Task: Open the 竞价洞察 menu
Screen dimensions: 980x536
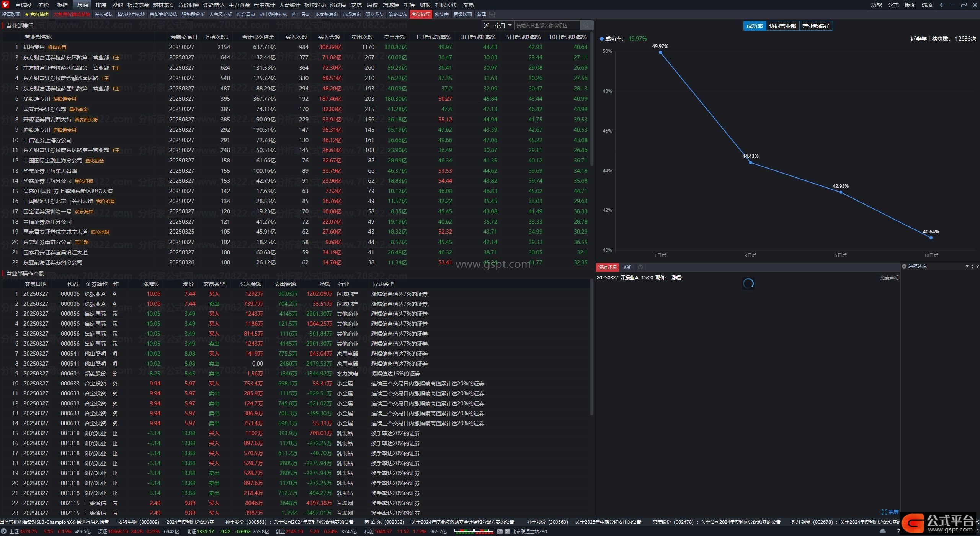Action: coord(188,5)
